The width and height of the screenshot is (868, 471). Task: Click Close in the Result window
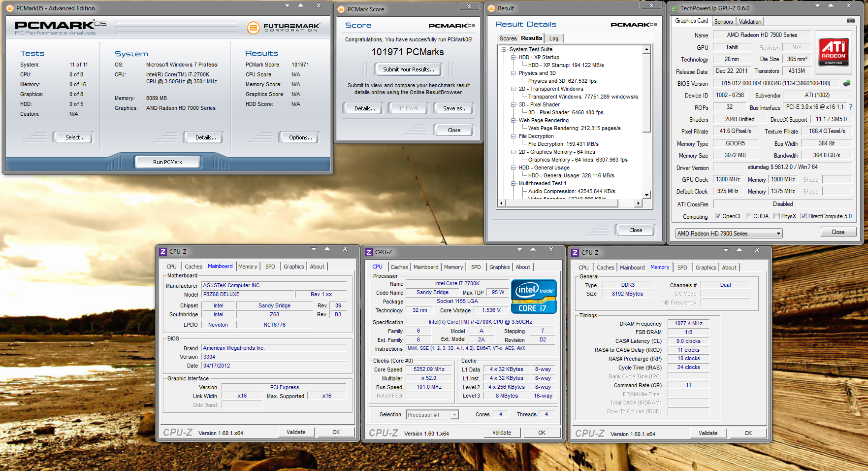pos(636,230)
